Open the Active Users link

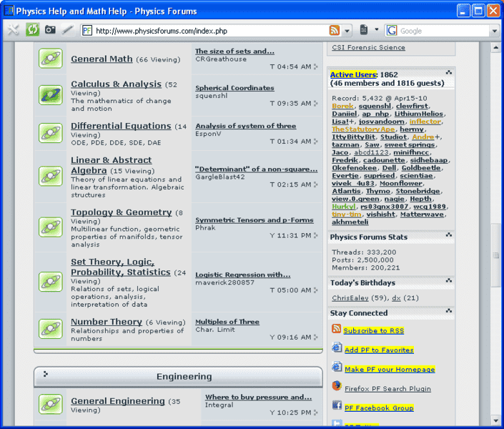pos(353,74)
